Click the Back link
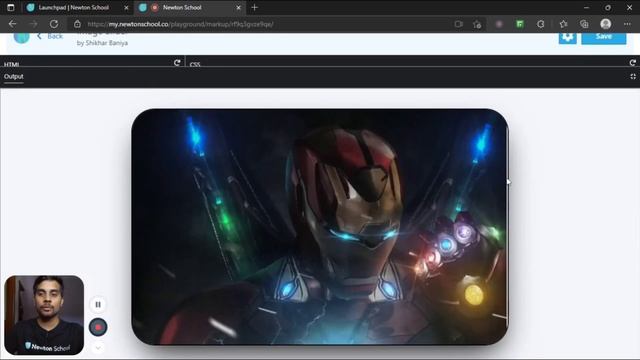Screen dimensions: 640x360 pos(50,36)
